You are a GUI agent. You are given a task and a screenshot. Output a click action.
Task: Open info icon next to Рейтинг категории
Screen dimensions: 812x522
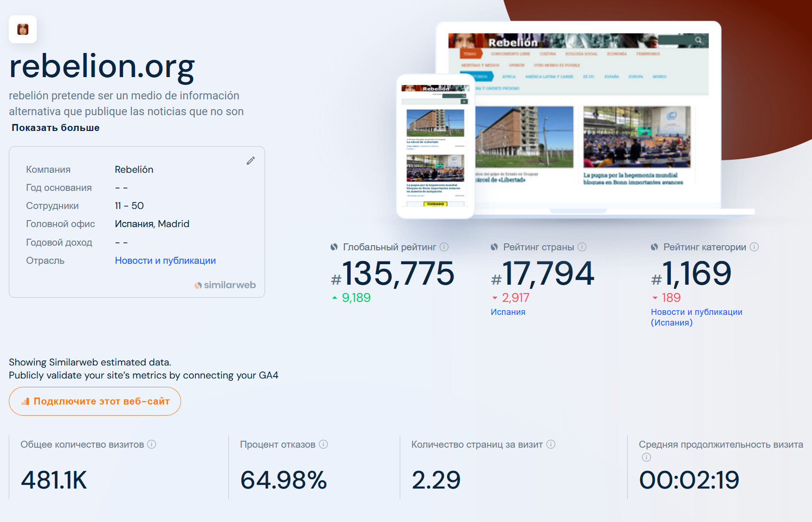point(754,247)
